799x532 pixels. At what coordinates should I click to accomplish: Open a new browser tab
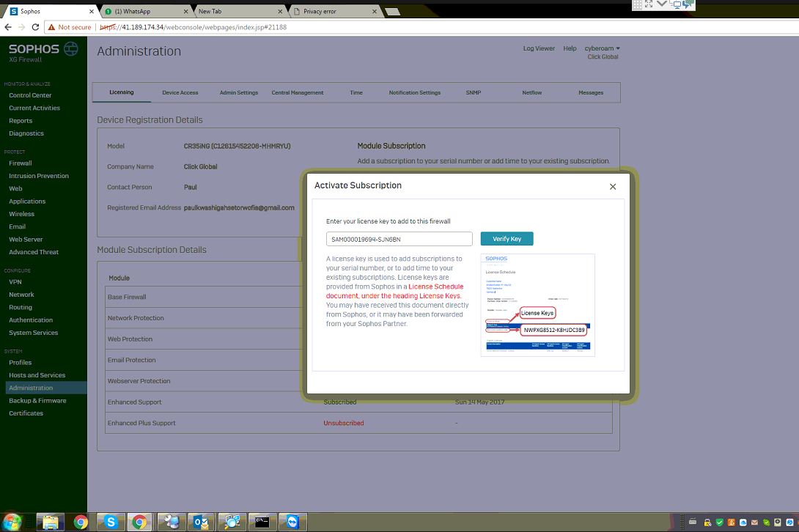392,12
